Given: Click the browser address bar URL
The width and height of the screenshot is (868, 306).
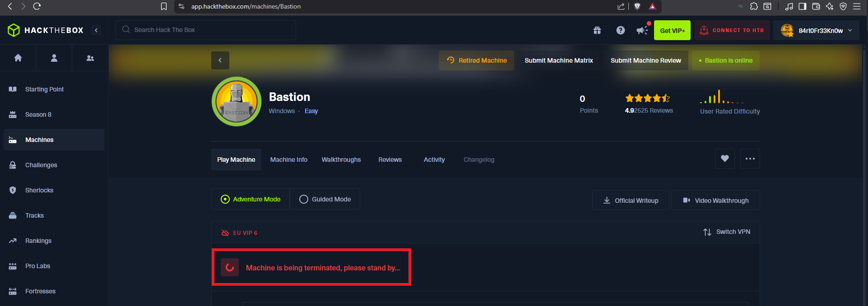Looking at the screenshot, I should point(246,6).
